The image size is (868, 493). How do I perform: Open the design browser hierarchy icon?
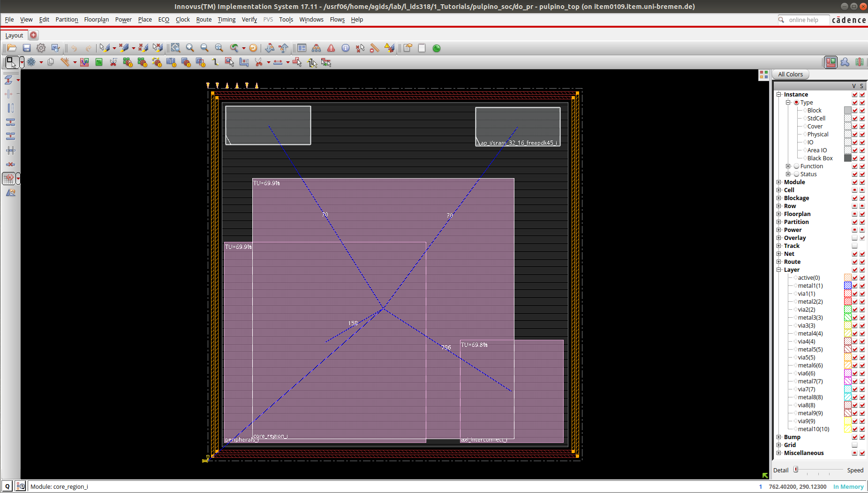point(317,48)
